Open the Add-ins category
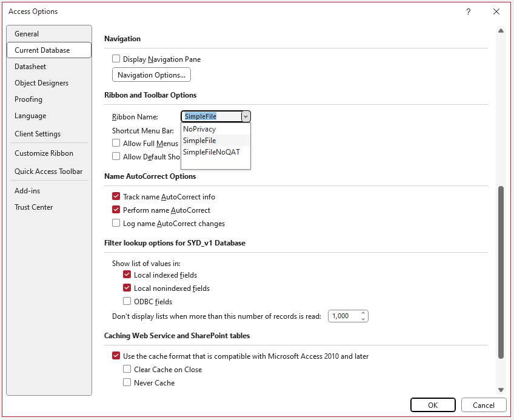The image size is (514, 420). (49, 191)
